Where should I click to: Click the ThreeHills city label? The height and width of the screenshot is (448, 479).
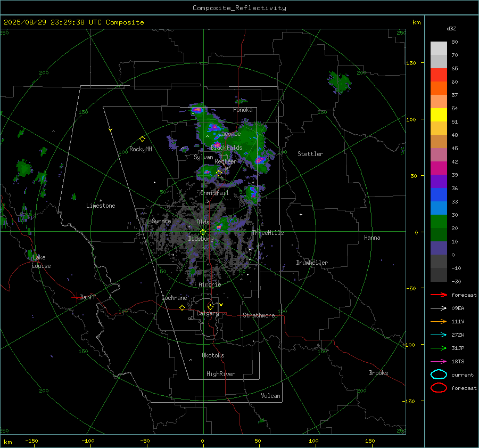[268, 233]
